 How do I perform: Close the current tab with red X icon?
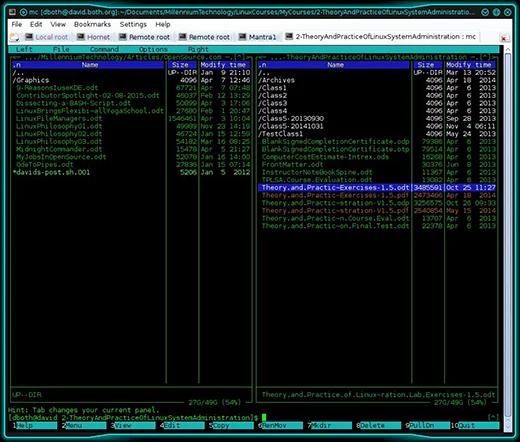(504, 38)
